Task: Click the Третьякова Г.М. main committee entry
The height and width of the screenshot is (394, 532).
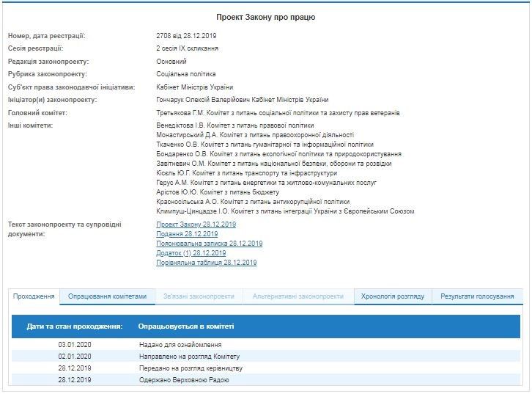Action: (278, 113)
